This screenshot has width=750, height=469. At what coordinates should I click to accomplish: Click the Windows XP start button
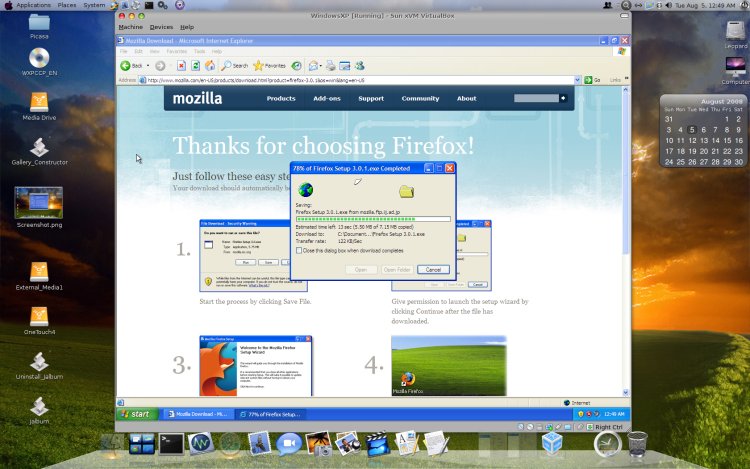pos(136,414)
